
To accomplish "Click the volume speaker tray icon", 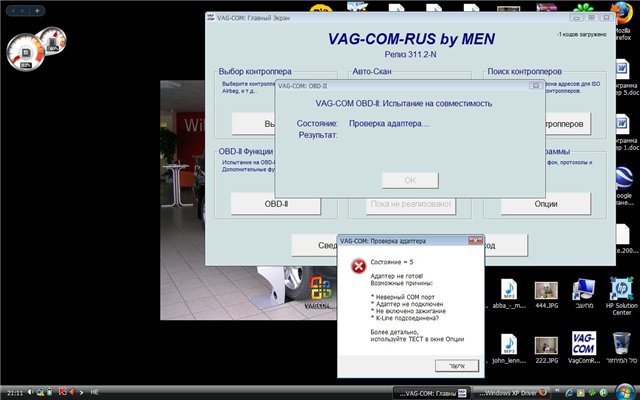I will (x=31, y=392).
